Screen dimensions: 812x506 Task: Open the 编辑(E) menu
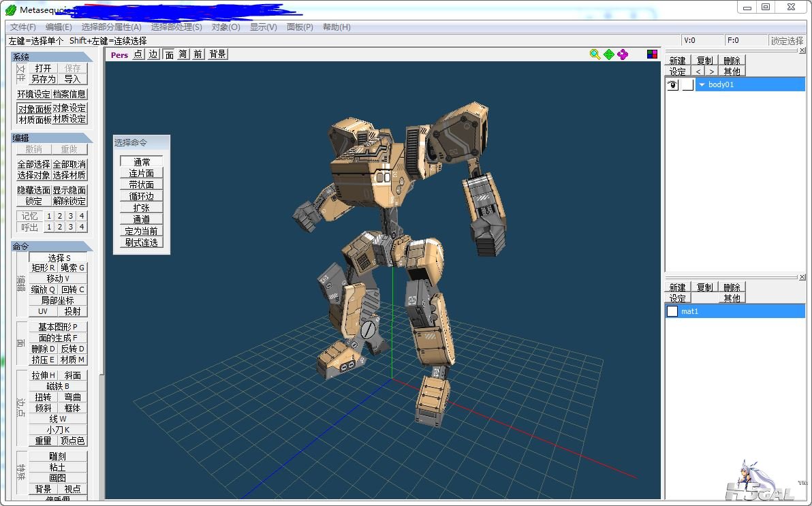[59, 27]
